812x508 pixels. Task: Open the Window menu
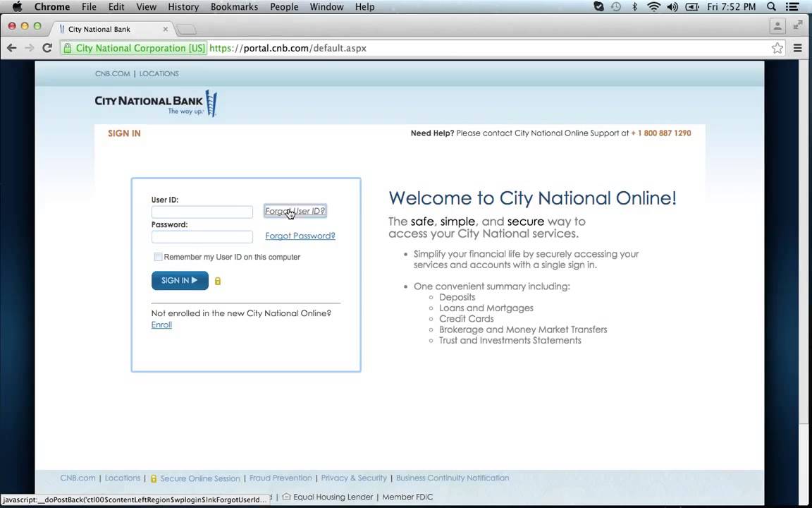326,7
